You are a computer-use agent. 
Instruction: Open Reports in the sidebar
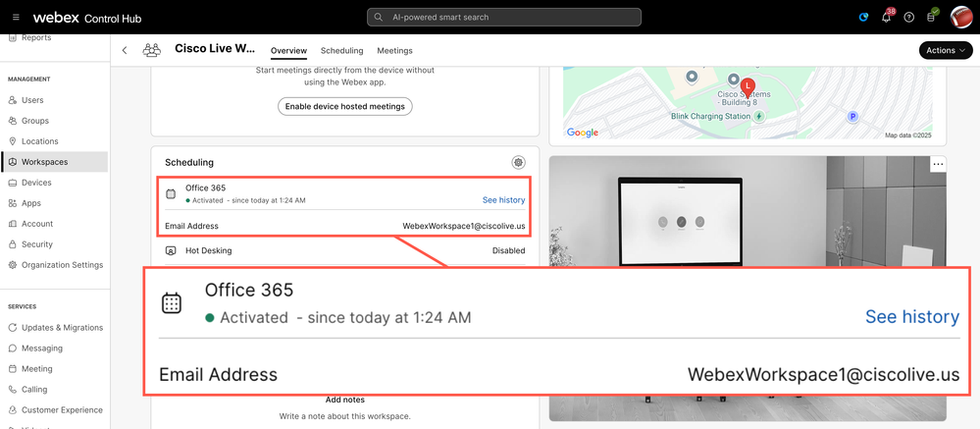point(36,38)
